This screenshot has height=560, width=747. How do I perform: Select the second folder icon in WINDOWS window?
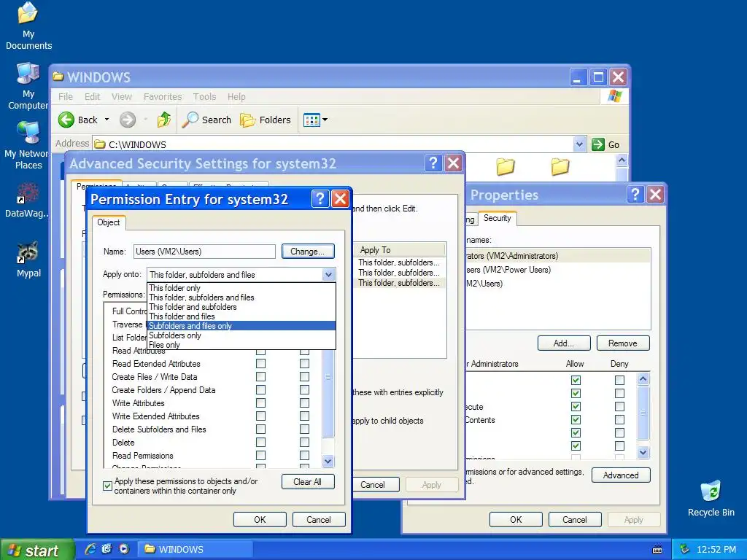tap(560, 166)
